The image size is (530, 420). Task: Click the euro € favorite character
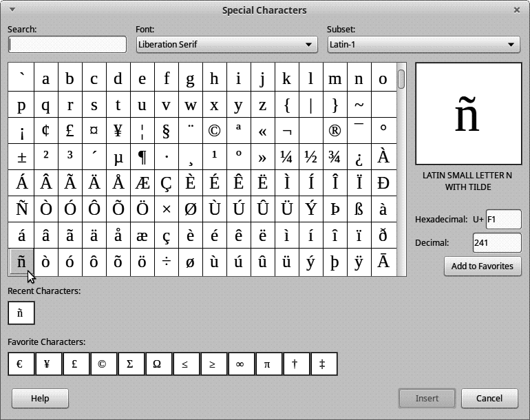pyautogui.click(x=21, y=364)
